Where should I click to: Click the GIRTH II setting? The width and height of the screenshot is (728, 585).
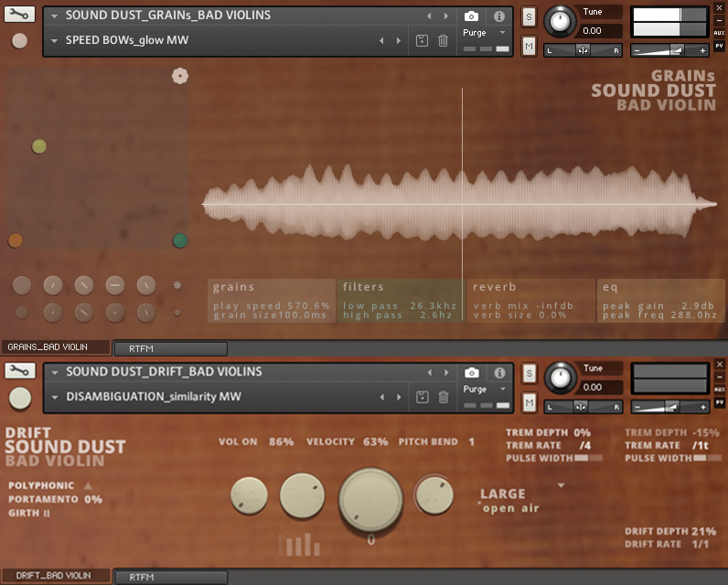[x=29, y=513]
